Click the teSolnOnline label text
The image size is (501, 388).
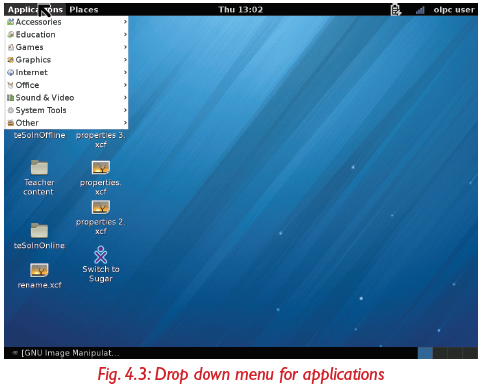point(39,246)
